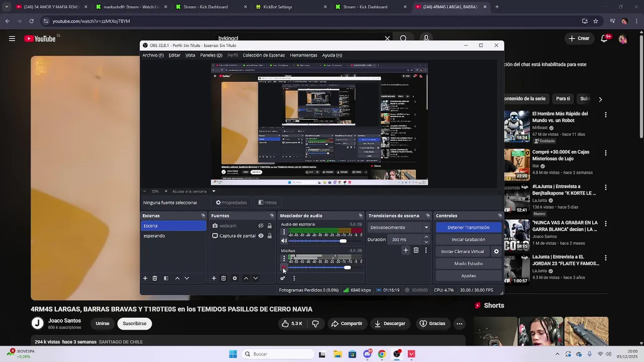Open transition three-dot properties menu
Viewport: 644px width, 362px height.
pos(426,250)
